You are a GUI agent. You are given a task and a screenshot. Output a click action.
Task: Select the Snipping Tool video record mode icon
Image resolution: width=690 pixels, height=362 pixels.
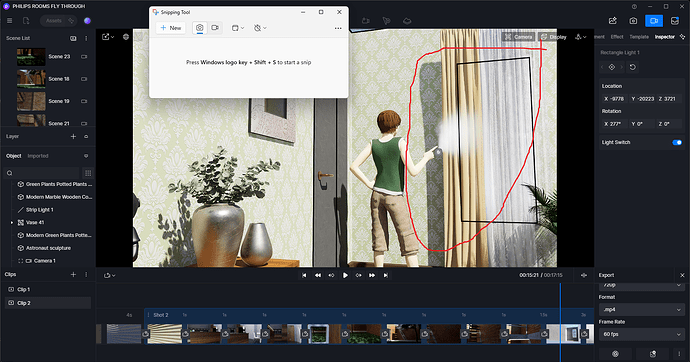[x=215, y=28]
